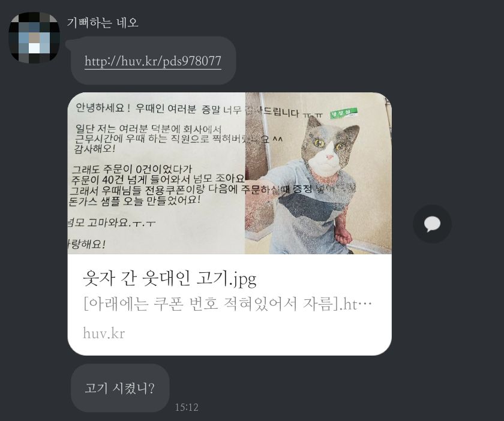The image size is (504, 421).
Task: Click the 일단 저는 여러분 덕분에 line
Action: [149, 129]
